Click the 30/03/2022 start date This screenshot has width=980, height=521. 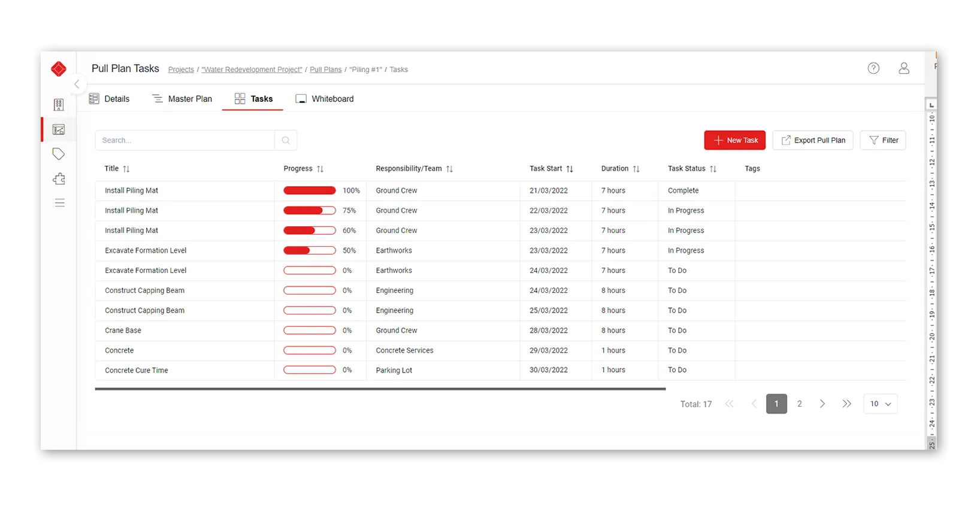[x=549, y=370]
